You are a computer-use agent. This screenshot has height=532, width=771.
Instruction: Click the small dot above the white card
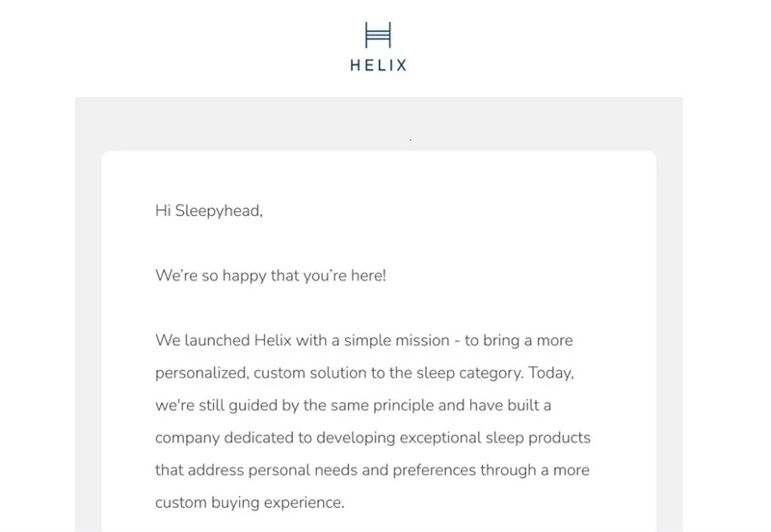[411, 141]
